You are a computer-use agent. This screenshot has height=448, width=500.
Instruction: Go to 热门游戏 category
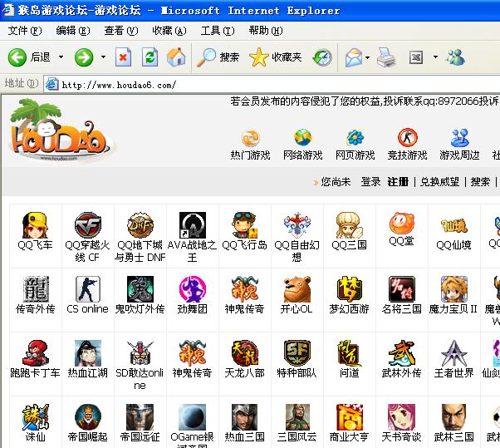tap(250, 145)
